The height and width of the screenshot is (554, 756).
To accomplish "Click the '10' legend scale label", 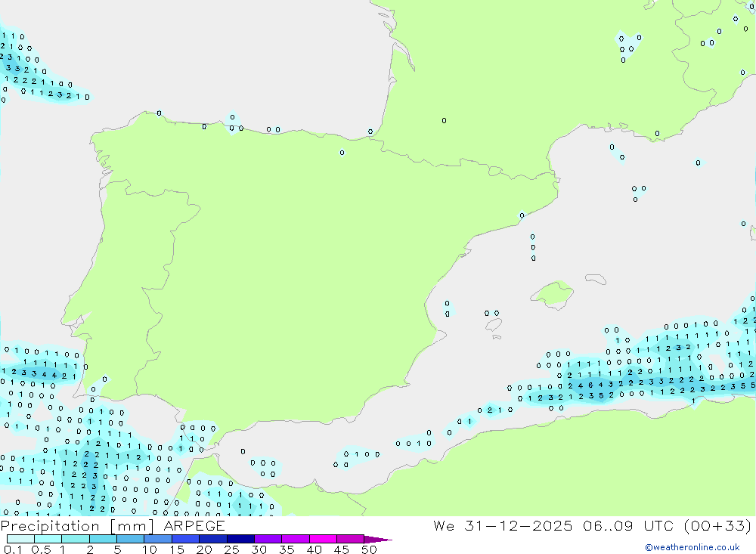I will click(150, 549).
